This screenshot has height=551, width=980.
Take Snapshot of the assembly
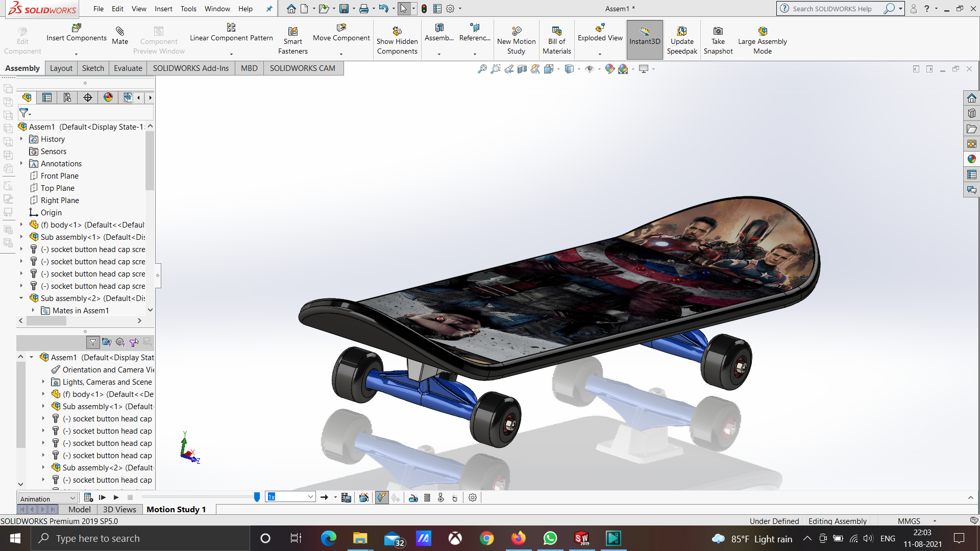click(x=718, y=40)
